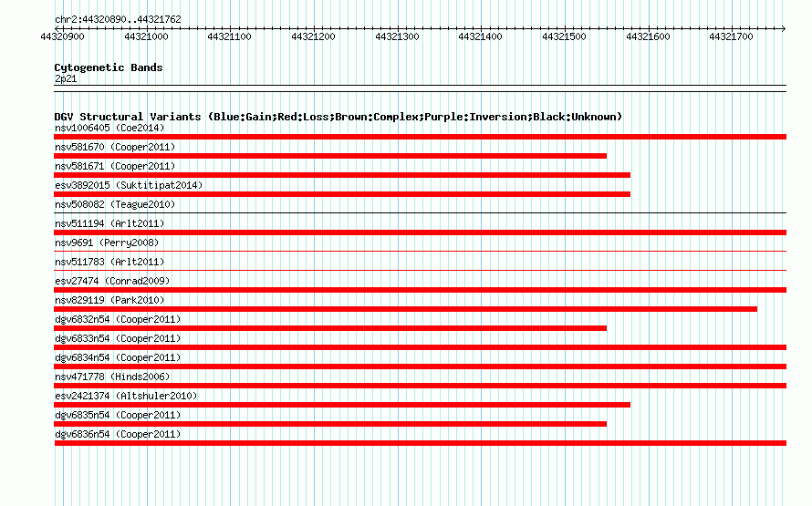Click esv2421374 (Altshuler2010) label
Image resolution: width=812 pixels, height=506 pixels.
point(126,396)
